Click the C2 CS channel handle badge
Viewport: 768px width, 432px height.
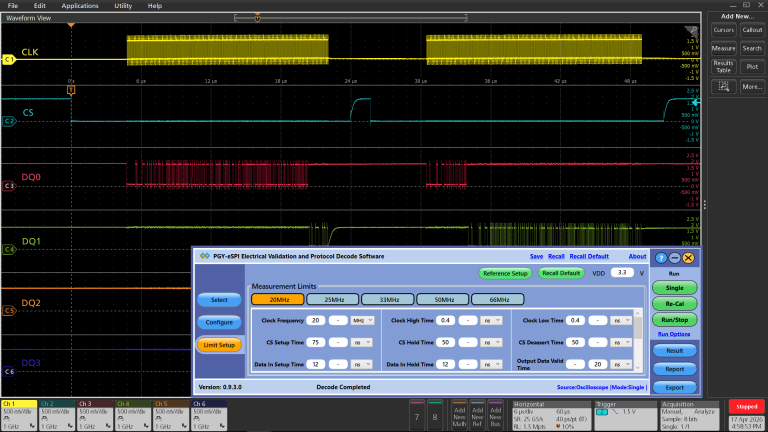(x=9, y=121)
